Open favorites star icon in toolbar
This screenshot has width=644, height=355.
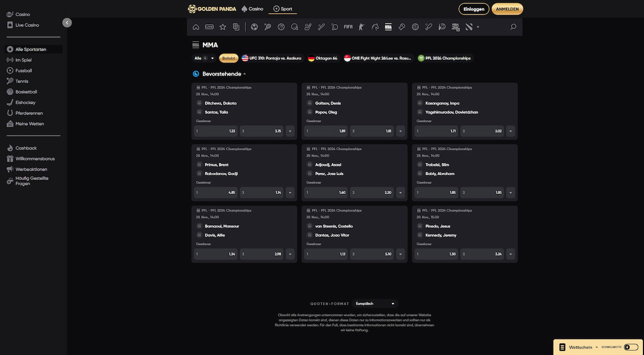click(x=223, y=27)
